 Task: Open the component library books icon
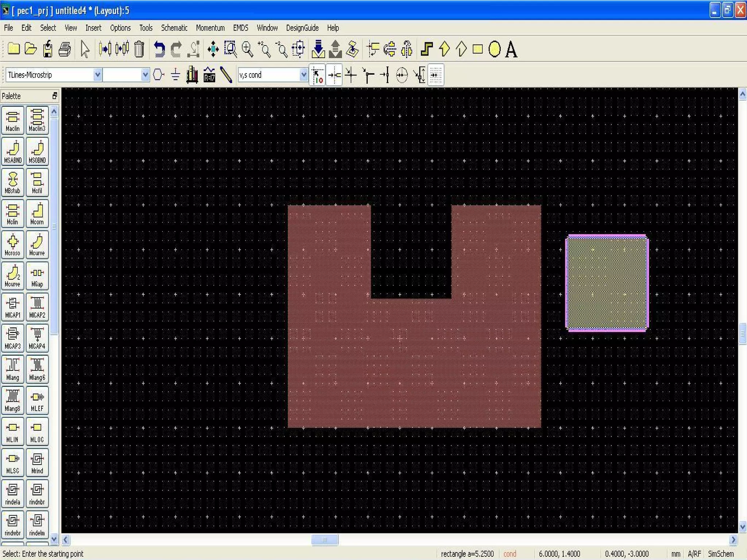192,75
